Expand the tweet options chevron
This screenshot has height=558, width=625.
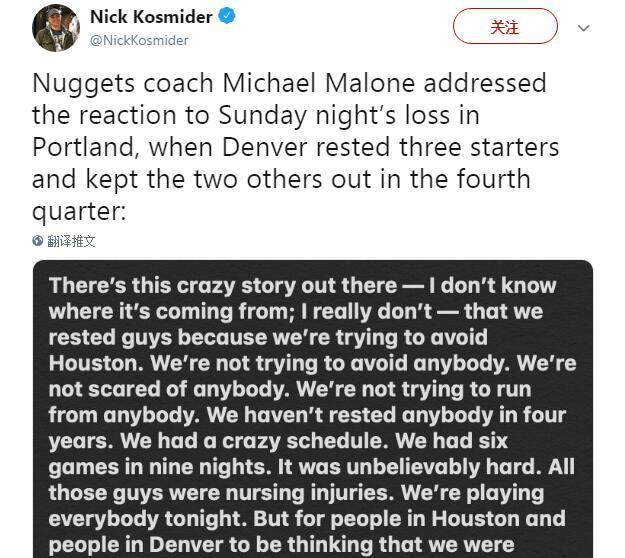(584, 28)
